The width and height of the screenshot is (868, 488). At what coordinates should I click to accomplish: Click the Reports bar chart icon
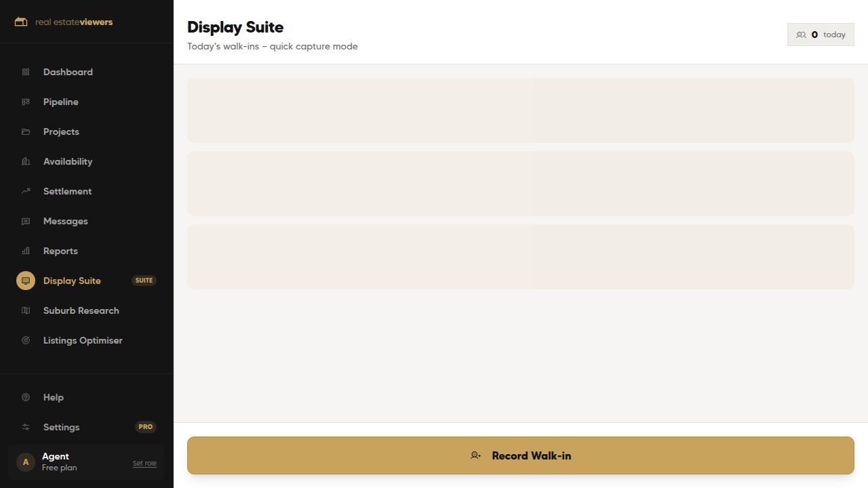26,251
